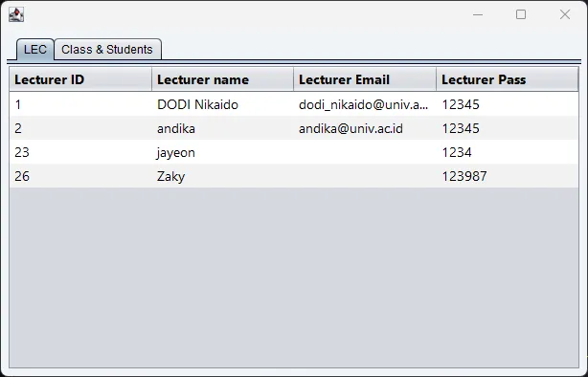Click the Java app icon in title bar
Viewport: 588px width, 377px height.
tap(16, 14)
